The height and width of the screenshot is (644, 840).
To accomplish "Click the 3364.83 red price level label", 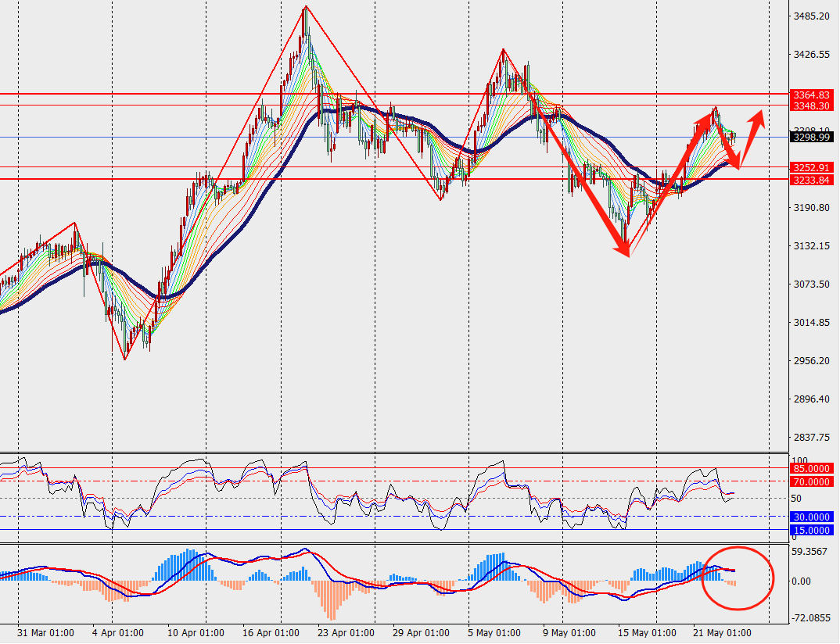I will [810, 95].
